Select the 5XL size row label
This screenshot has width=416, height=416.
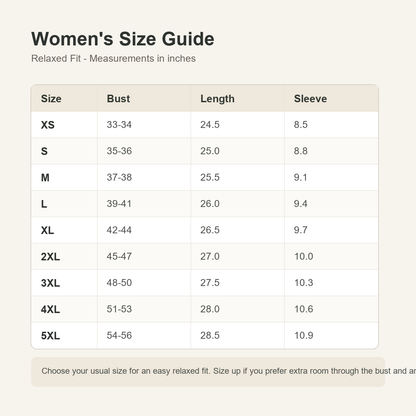pyautogui.click(x=50, y=336)
